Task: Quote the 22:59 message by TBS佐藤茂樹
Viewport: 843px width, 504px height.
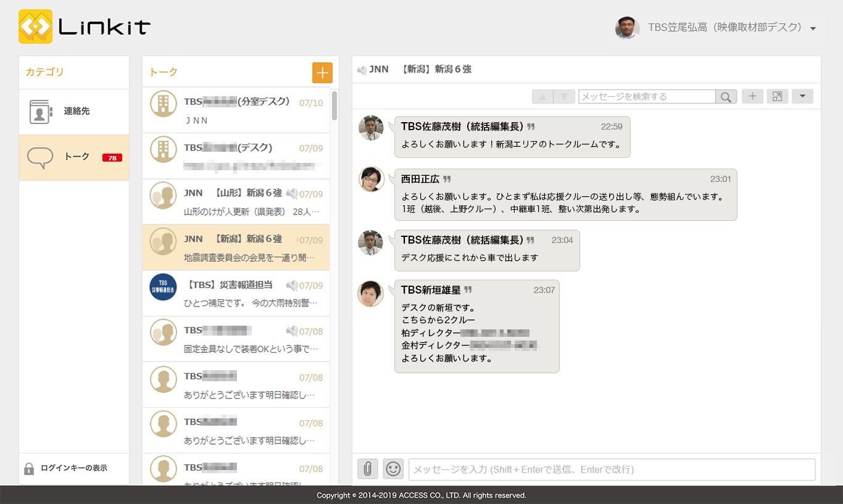Action: pos(531,126)
